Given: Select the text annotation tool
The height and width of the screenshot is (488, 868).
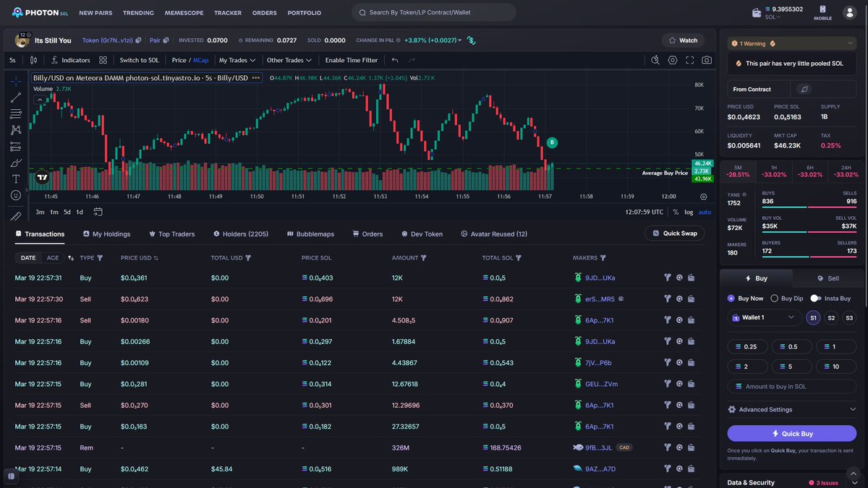Looking at the screenshot, I should click(x=16, y=179).
